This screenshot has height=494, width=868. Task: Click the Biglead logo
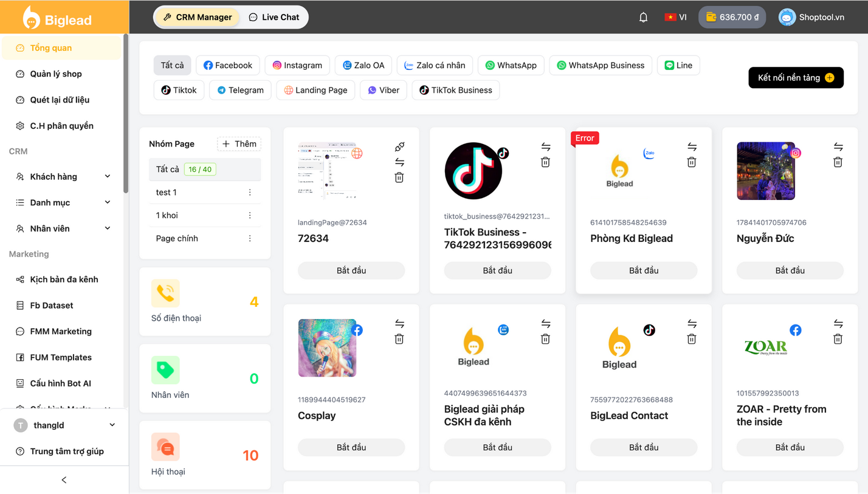click(x=57, y=18)
